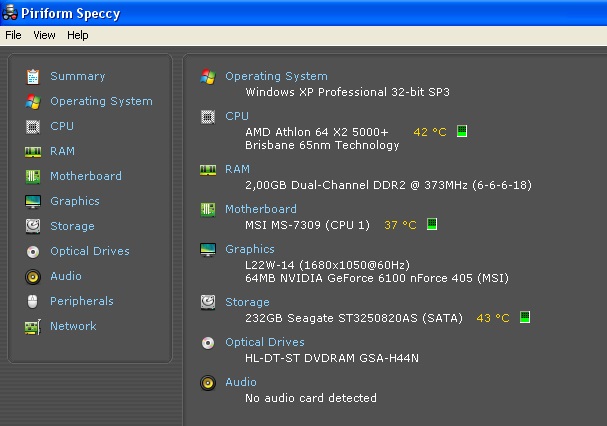Image resolution: width=607 pixels, height=426 pixels.
Task: Show Graphics details from sidebar
Action: pyautogui.click(x=75, y=201)
